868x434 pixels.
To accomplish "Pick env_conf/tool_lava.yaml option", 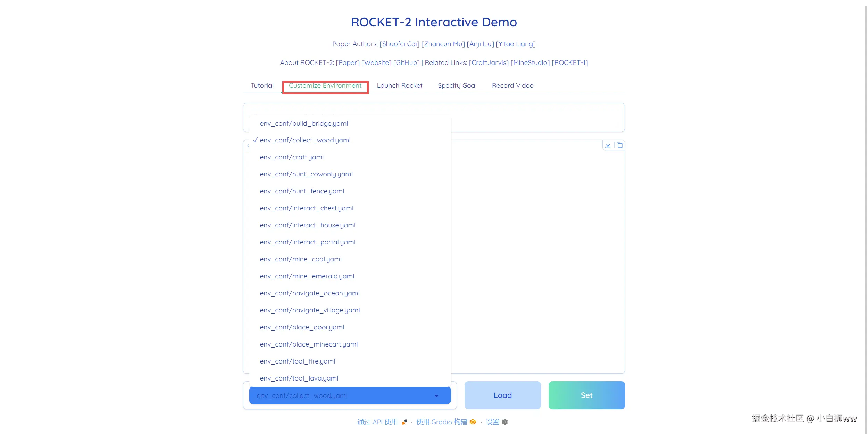I will 299,378.
